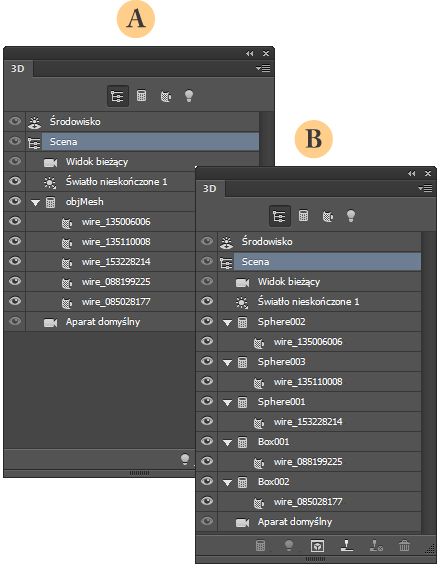
Task: Open panel B flyout menu
Action: pos(425,188)
